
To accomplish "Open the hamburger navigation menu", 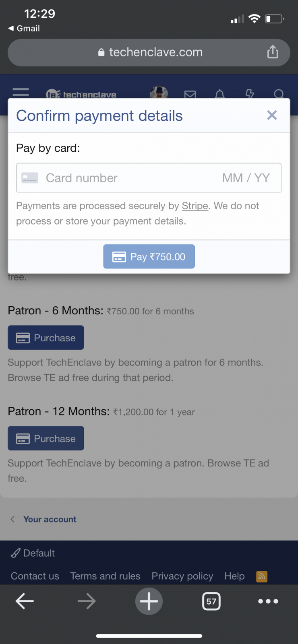I will coord(21,93).
